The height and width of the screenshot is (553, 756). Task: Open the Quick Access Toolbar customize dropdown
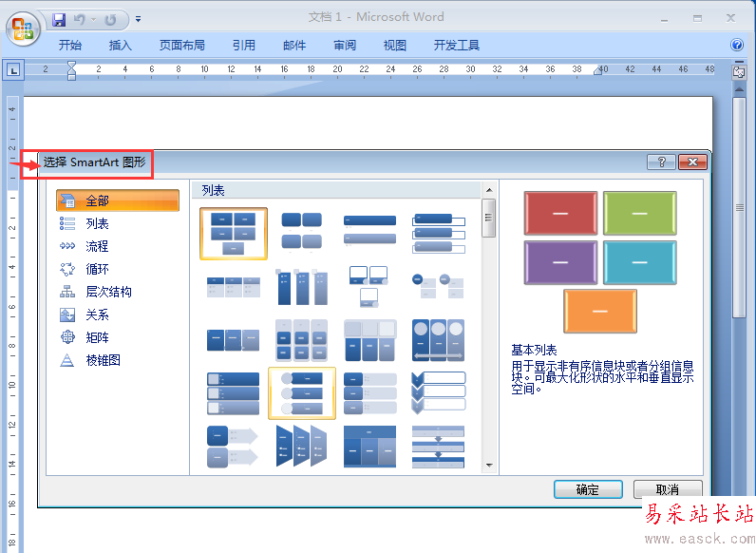138,19
